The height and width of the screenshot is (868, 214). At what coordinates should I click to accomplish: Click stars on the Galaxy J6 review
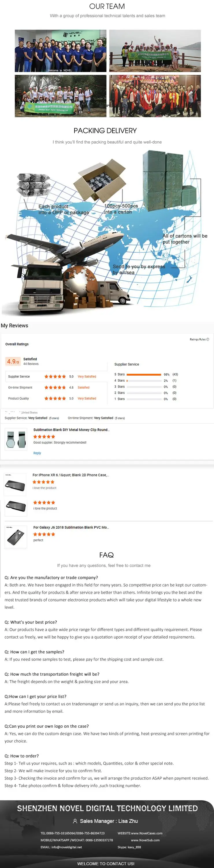44,534
